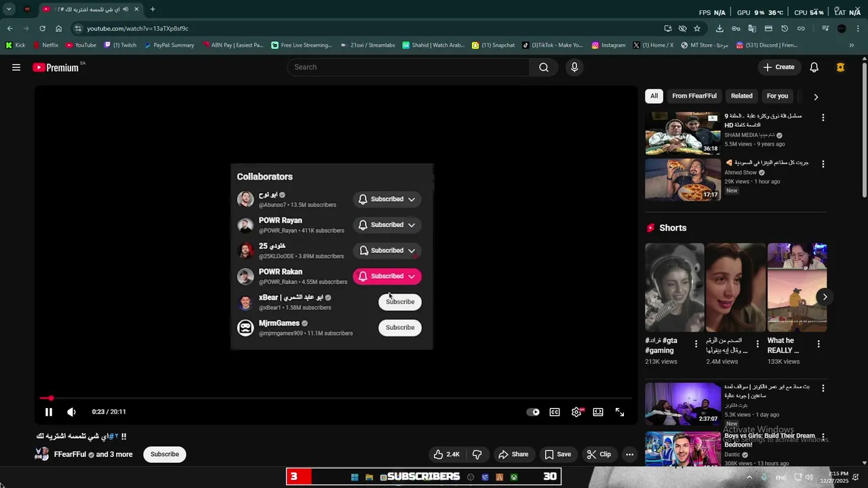Go back in browser history
868x488 pixels.
point(9,28)
